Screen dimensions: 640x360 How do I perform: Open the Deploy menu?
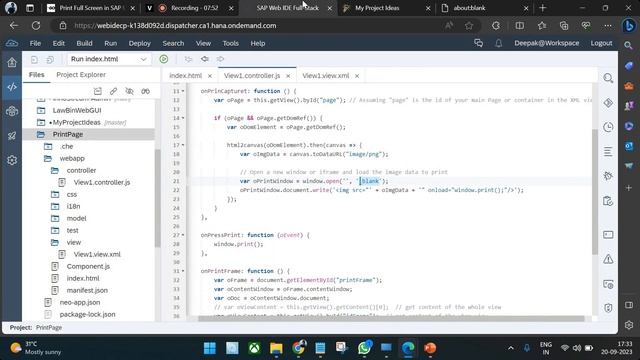[140, 43]
